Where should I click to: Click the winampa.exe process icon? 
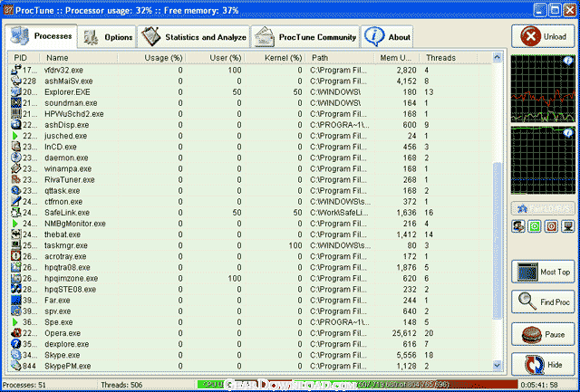tap(16, 168)
